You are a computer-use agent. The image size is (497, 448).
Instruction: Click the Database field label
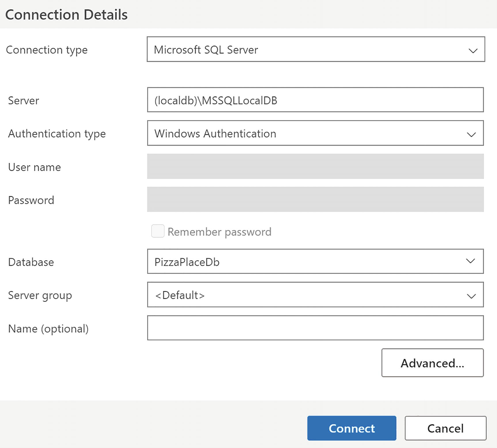click(31, 262)
